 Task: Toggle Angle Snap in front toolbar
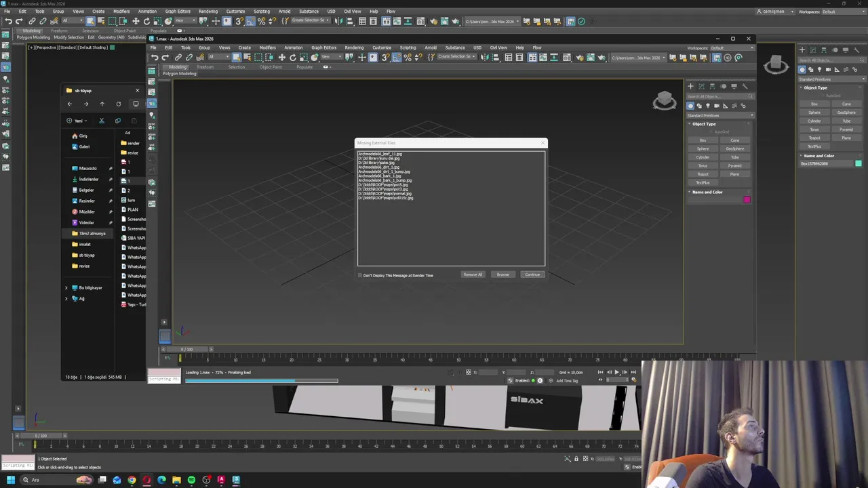pos(396,58)
